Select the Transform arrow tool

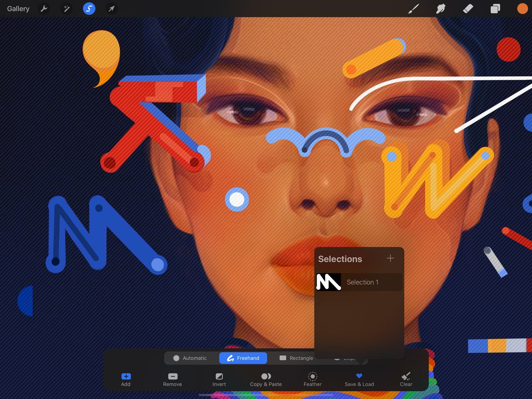tap(111, 8)
